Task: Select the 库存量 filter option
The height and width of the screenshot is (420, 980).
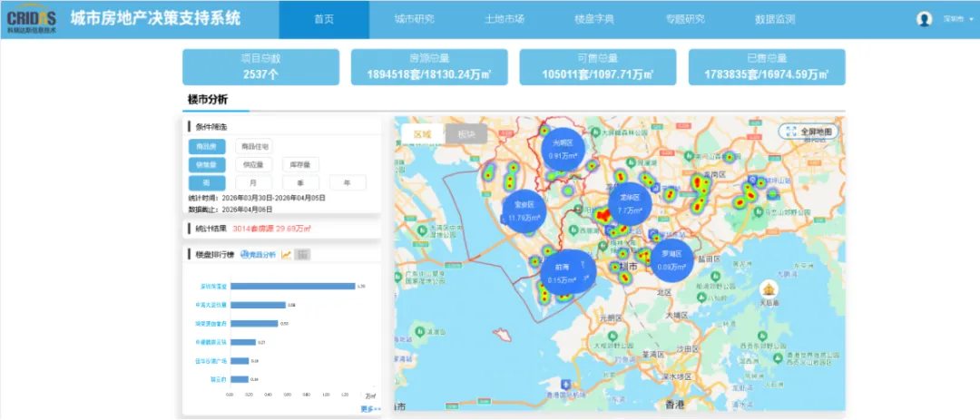Action: tap(300, 165)
